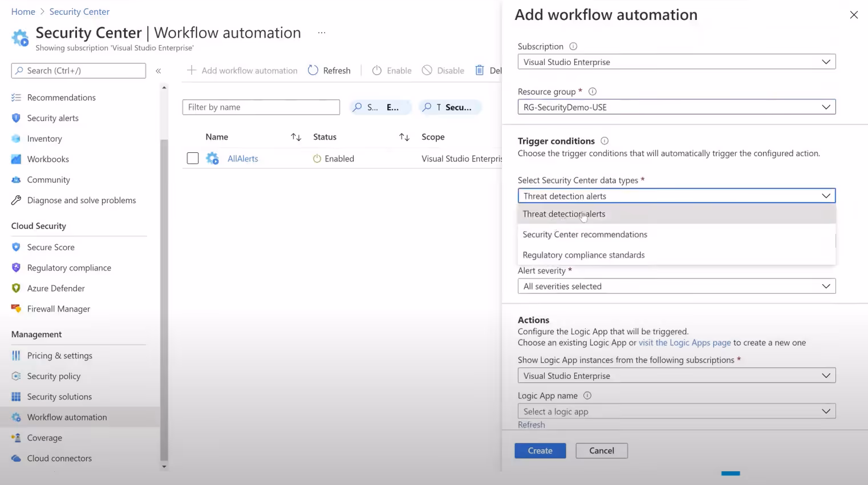Open Regulatory compliance sidebar item
868x485 pixels.
[69, 268]
